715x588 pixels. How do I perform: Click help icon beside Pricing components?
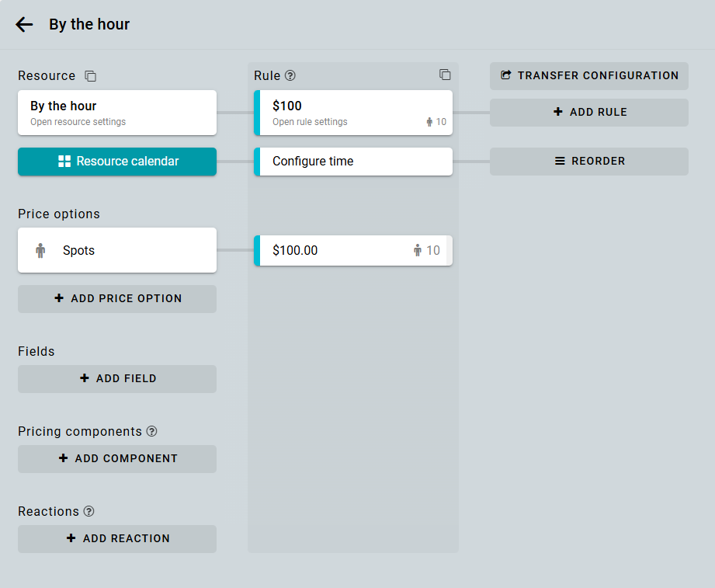(x=152, y=431)
